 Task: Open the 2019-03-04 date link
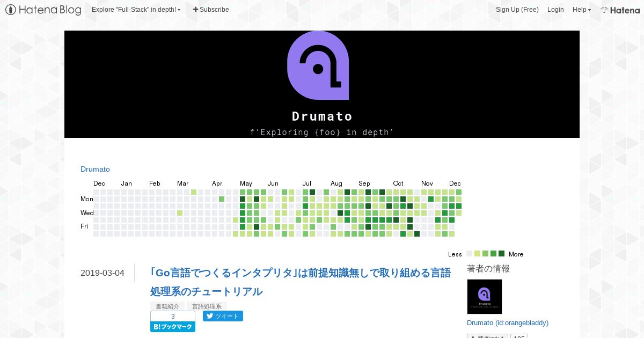[x=103, y=273]
